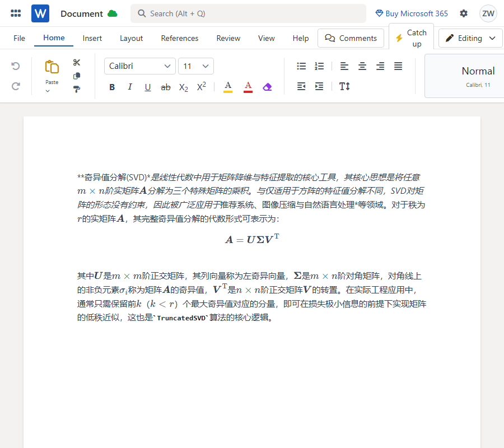
Task: Cut selection with scissors icon
Action: (77, 62)
